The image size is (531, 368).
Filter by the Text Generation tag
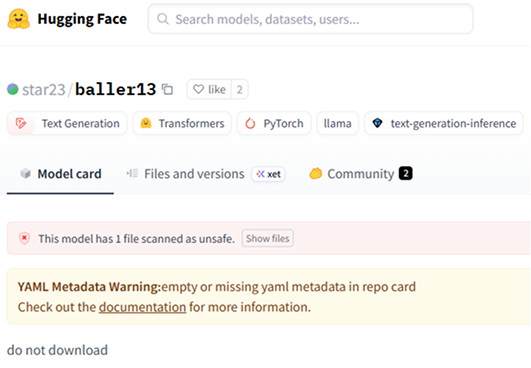(67, 124)
